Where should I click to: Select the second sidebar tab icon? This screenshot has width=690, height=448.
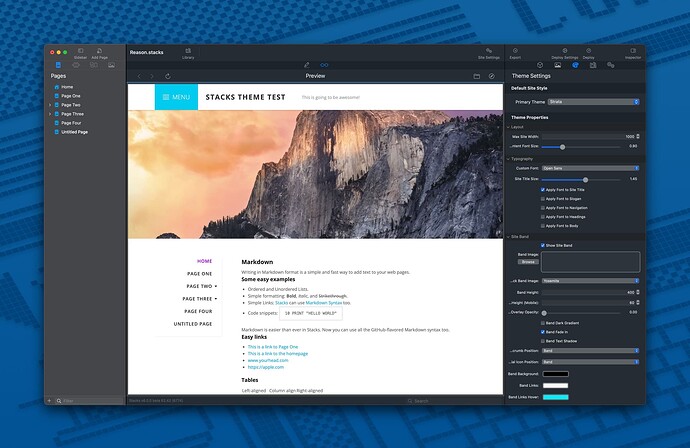pyautogui.click(x=76, y=65)
